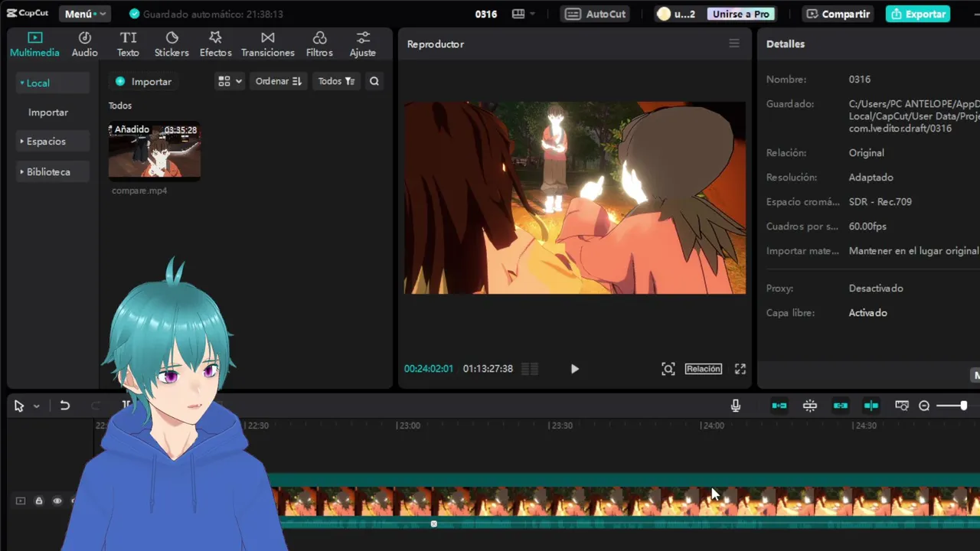Click the compare.mp4 file name
980x551 pixels.
click(139, 191)
